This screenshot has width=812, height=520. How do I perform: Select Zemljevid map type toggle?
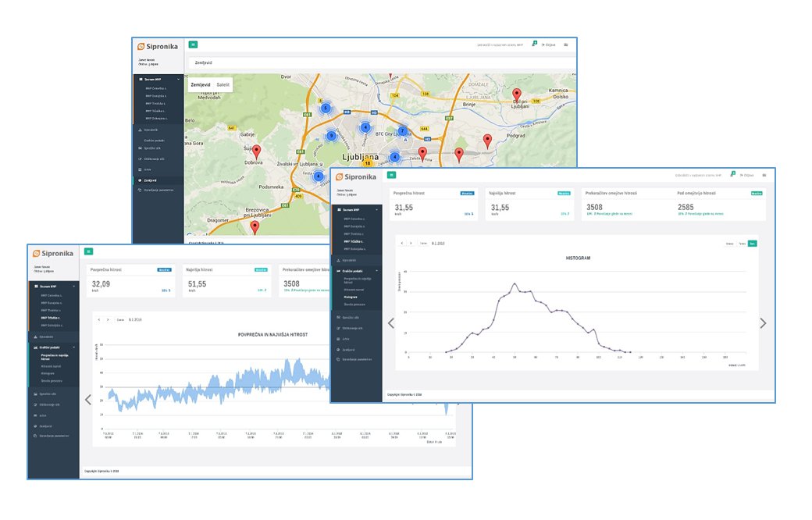201,84
